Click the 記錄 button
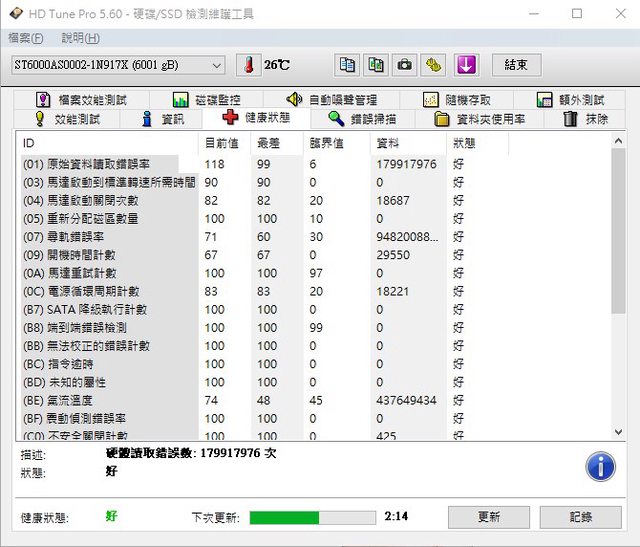Viewport: 640px width, 547px height. pos(580,517)
